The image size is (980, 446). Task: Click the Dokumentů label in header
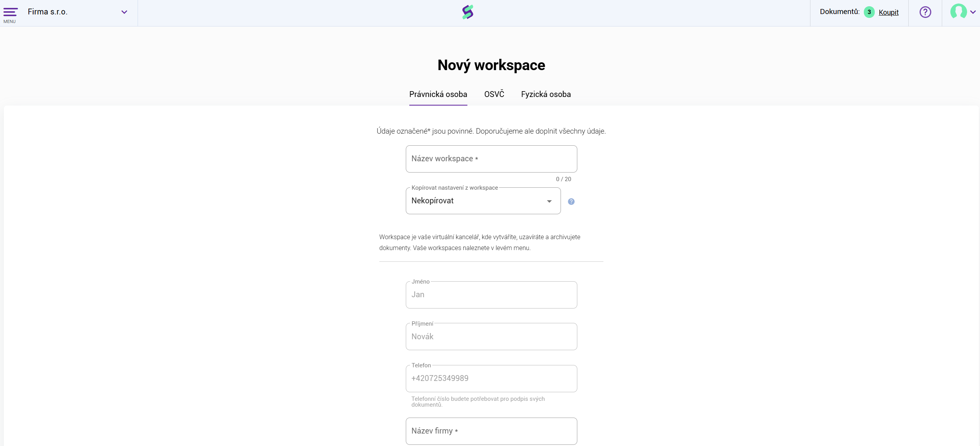tap(839, 12)
